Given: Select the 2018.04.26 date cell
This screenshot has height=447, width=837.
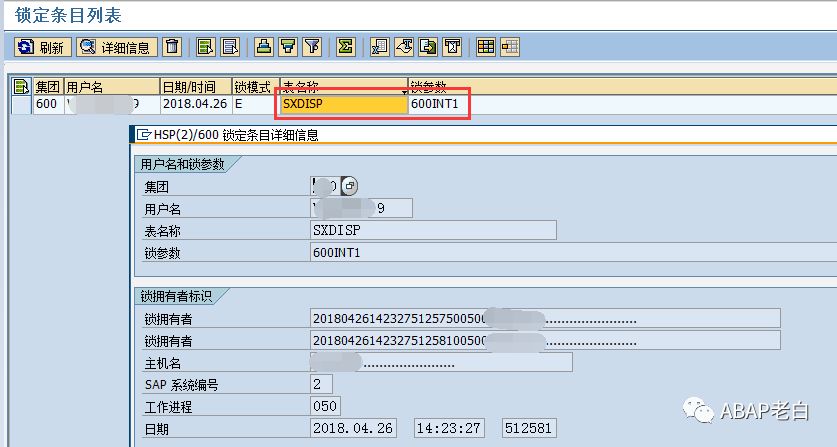Looking at the screenshot, I should pos(195,104).
